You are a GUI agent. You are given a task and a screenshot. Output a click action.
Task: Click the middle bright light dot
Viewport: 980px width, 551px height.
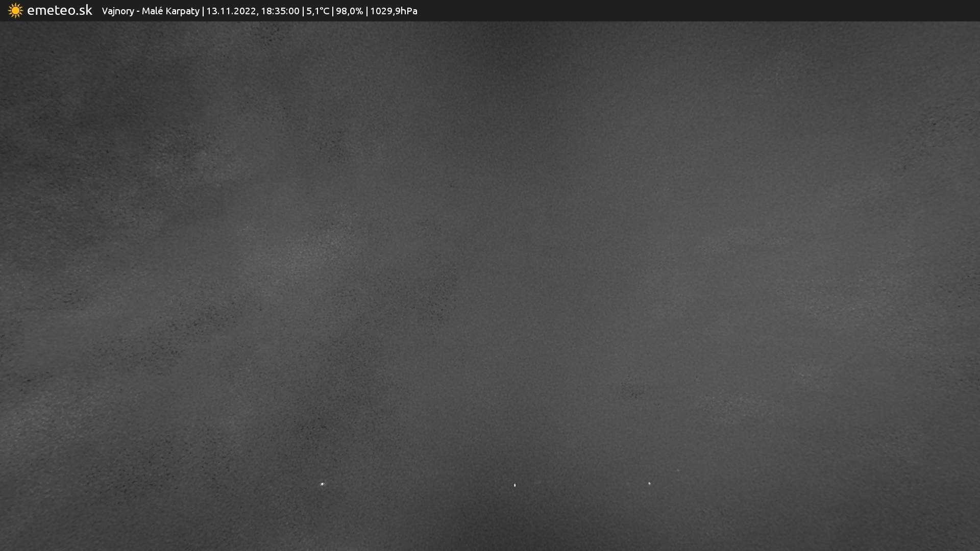[514, 485]
